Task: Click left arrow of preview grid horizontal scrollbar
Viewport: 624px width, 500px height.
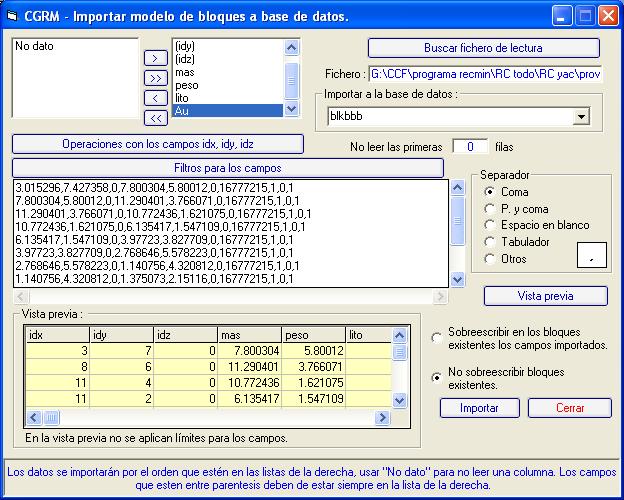Action: 34,418
